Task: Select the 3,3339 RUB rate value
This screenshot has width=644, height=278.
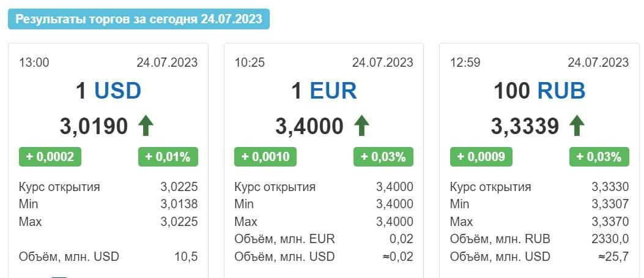Action: click(x=525, y=126)
